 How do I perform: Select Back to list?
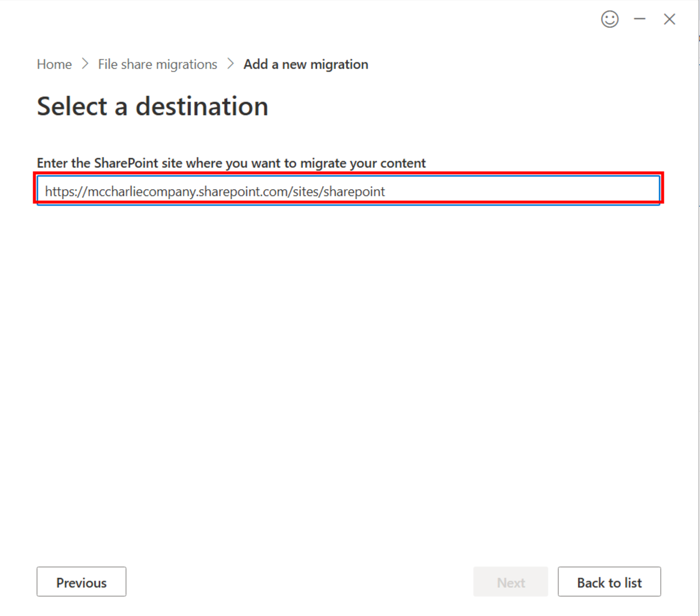point(609,582)
